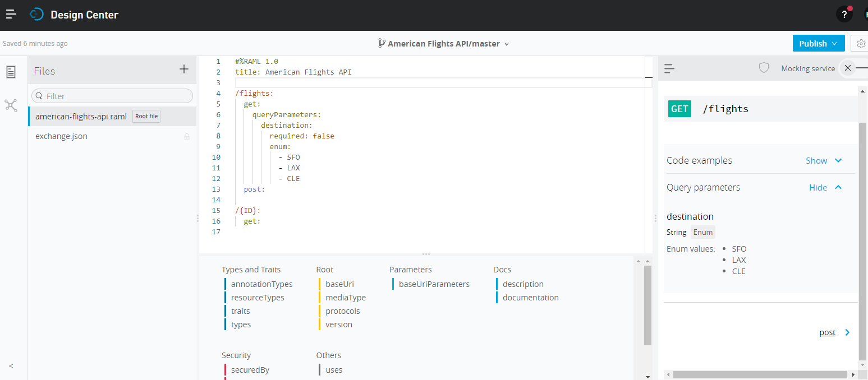Screen dimensions: 868x380
Task: Insert documentation from the shelf
Action: coord(531,298)
